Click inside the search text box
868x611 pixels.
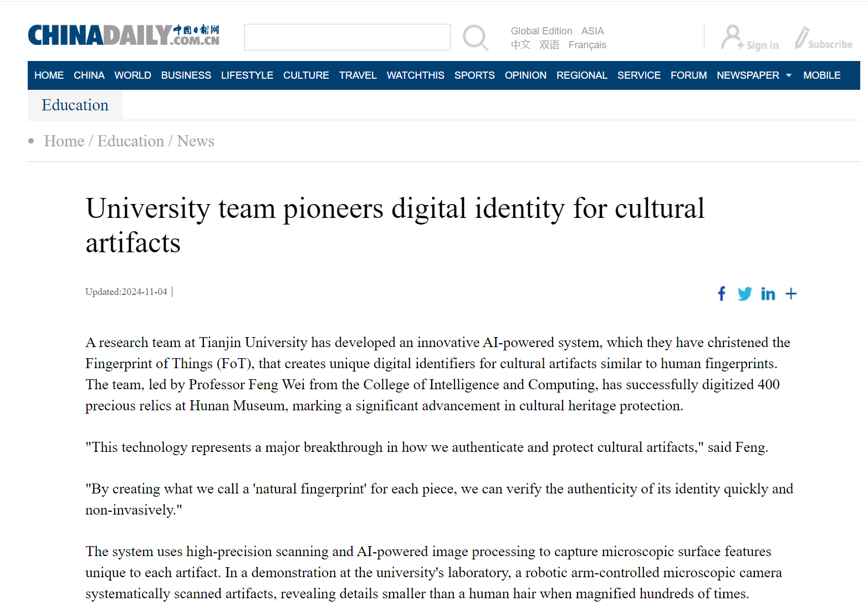click(x=347, y=37)
